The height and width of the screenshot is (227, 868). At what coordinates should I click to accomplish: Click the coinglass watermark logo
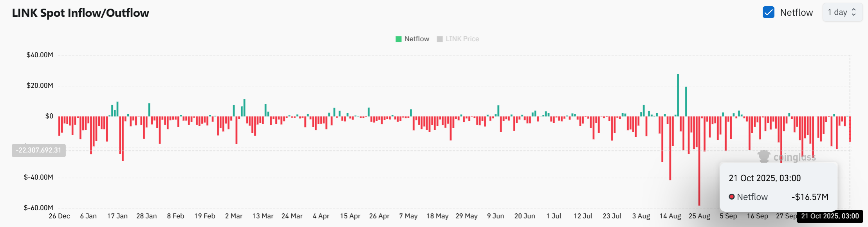(764, 156)
